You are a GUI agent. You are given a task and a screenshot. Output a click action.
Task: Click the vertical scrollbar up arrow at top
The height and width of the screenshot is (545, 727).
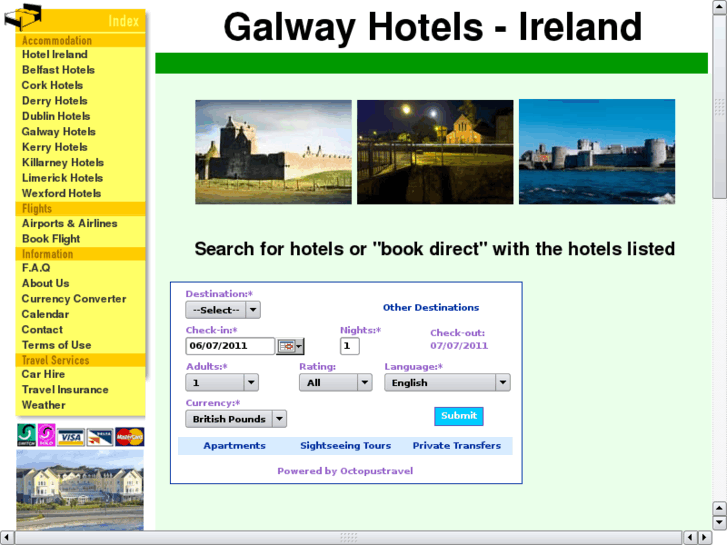click(720, 7)
